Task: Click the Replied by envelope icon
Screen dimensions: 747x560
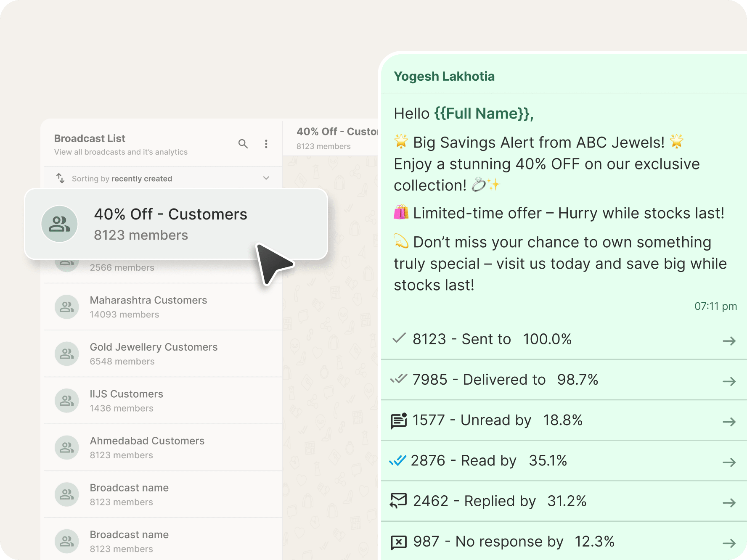Action: (398, 501)
